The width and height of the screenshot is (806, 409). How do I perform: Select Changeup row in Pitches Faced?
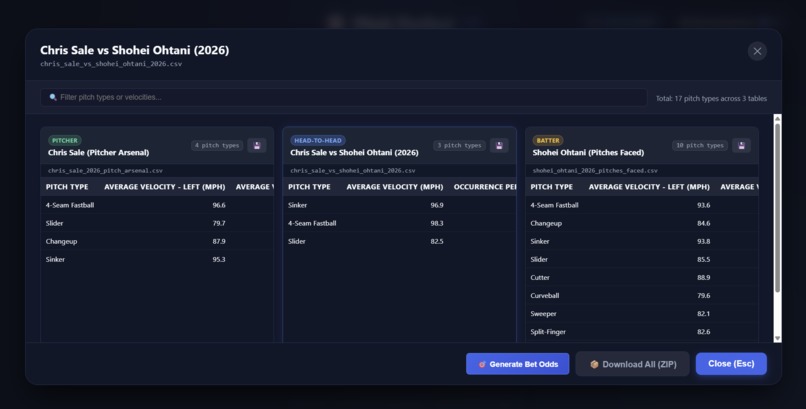pos(642,223)
